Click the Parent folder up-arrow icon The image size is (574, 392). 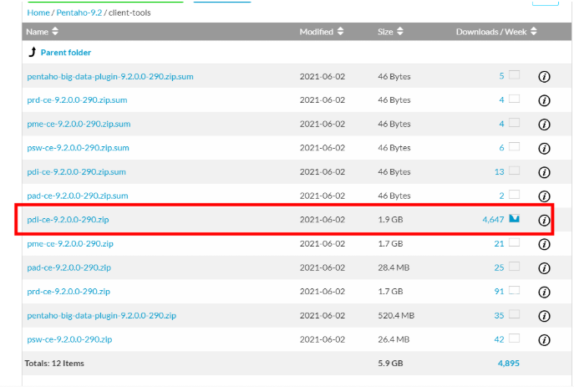pyautogui.click(x=33, y=52)
